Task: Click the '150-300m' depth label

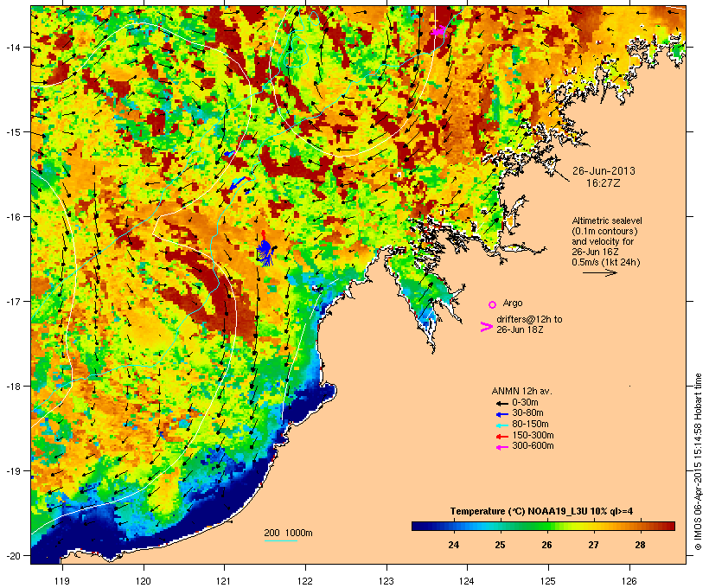Action: pyautogui.click(x=533, y=436)
